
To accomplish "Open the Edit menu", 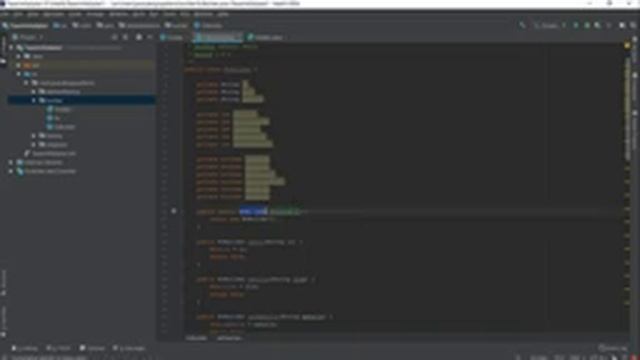I will (18, 14).
